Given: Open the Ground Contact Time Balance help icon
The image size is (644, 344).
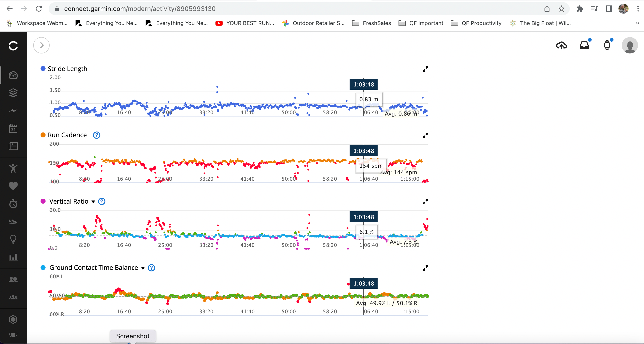Looking at the screenshot, I should (x=151, y=268).
